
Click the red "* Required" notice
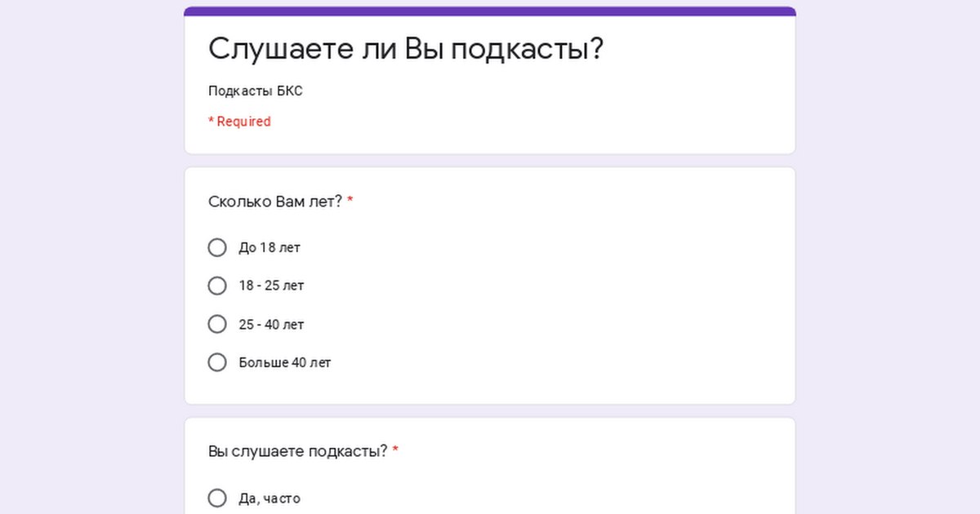pos(239,122)
